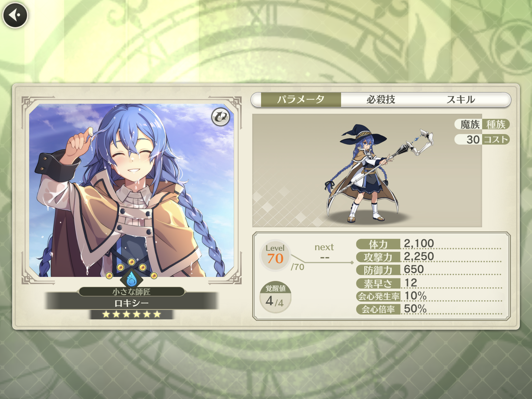Tap the 小さな師匠 title banner

pos(131,292)
